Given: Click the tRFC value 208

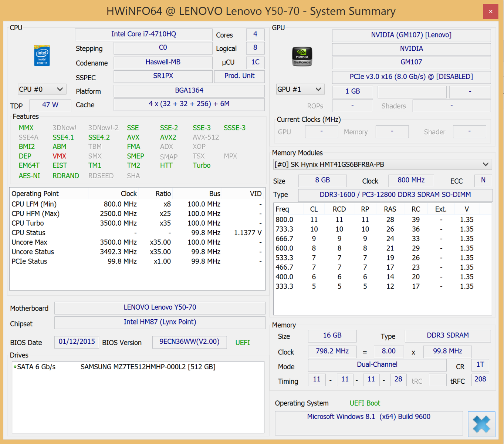Looking at the screenshot, I should pos(480,380).
